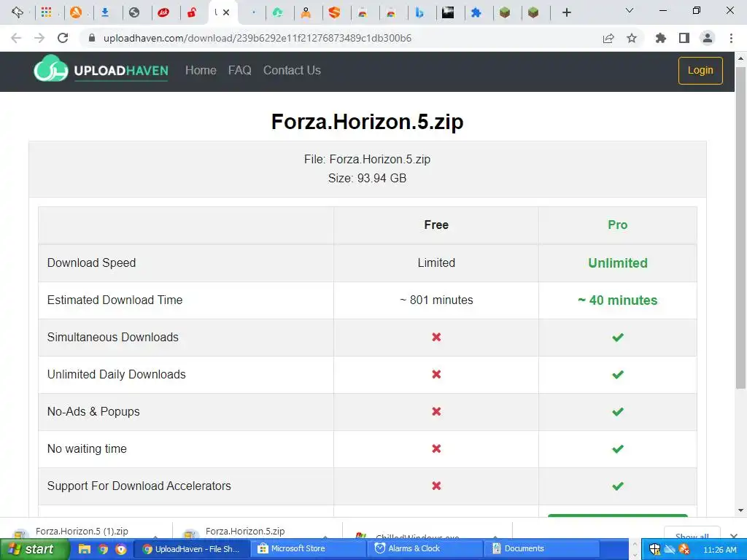Click the 'Pro' column header

(617, 225)
